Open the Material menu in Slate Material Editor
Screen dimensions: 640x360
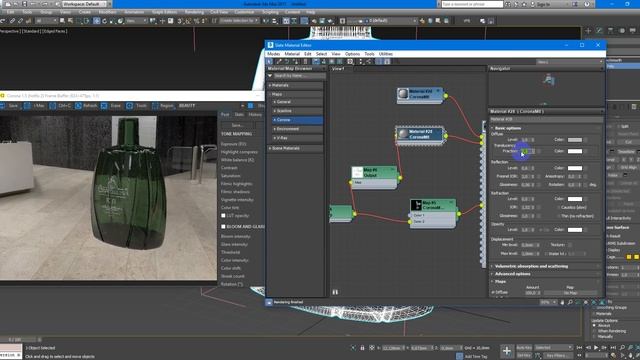pyautogui.click(x=292, y=54)
